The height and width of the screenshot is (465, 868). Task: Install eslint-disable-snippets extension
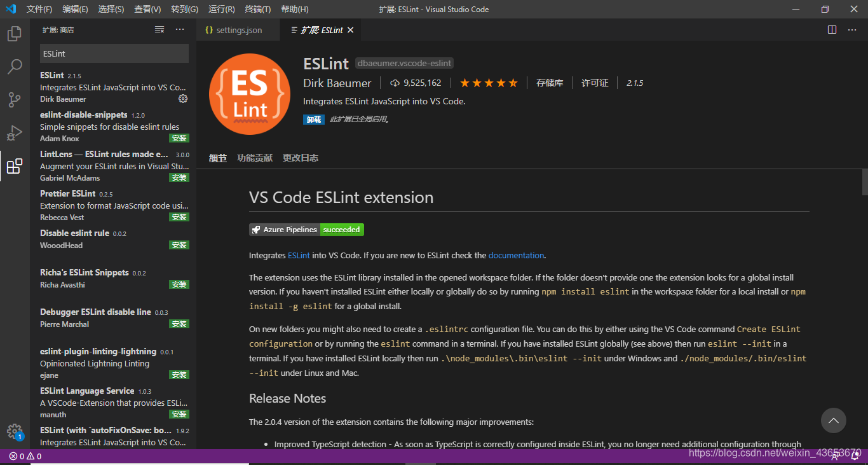tap(179, 138)
